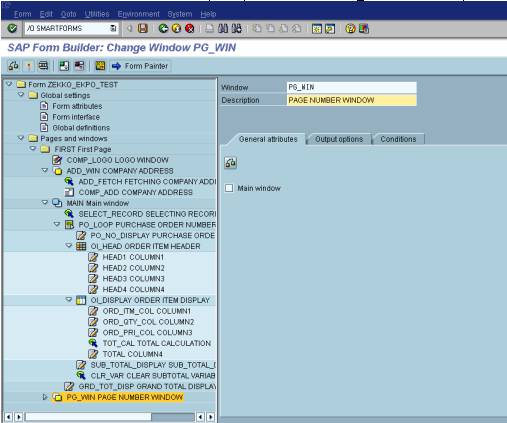Click the Create Shortcut icon
The image size is (507, 423).
coord(330,29)
